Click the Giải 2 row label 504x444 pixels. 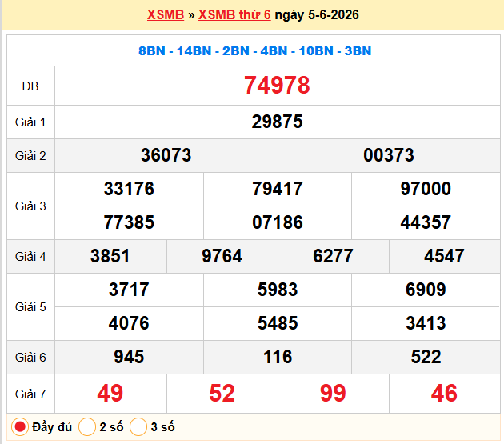30,156
